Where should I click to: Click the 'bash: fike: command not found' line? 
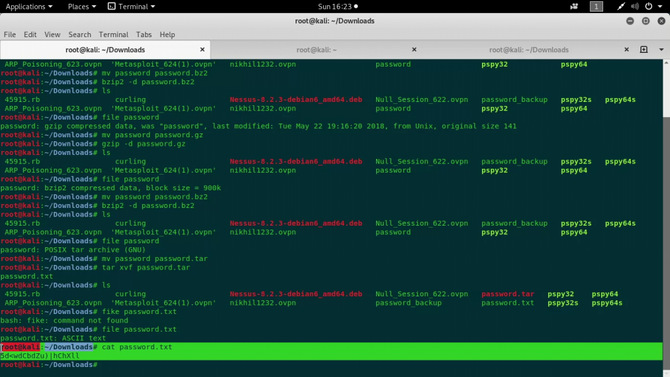pos(64,321)
